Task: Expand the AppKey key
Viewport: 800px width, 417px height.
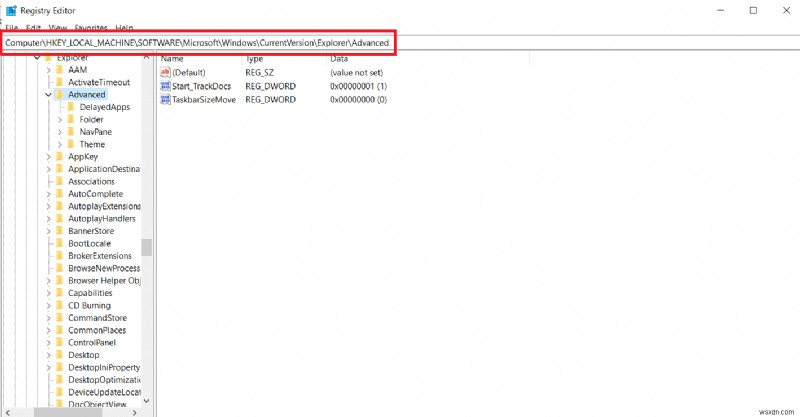Action: 48,157
